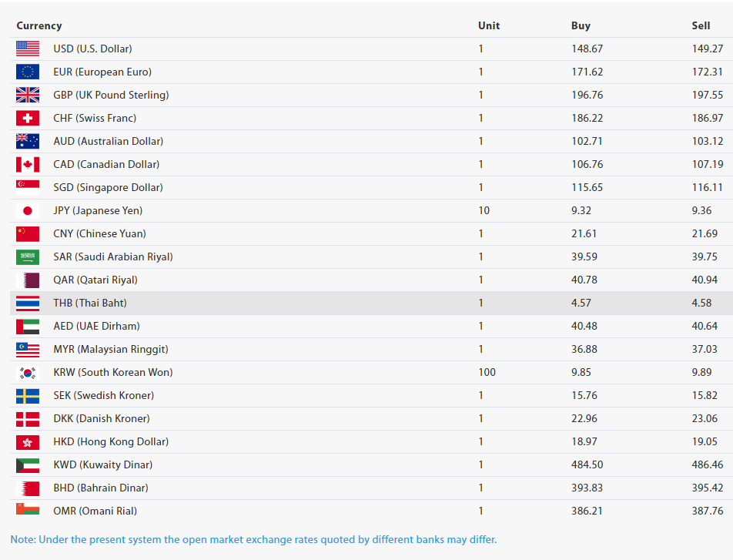
Task: Click the United States flag icon
Action: pyautogui.click(x=28, y=49)
